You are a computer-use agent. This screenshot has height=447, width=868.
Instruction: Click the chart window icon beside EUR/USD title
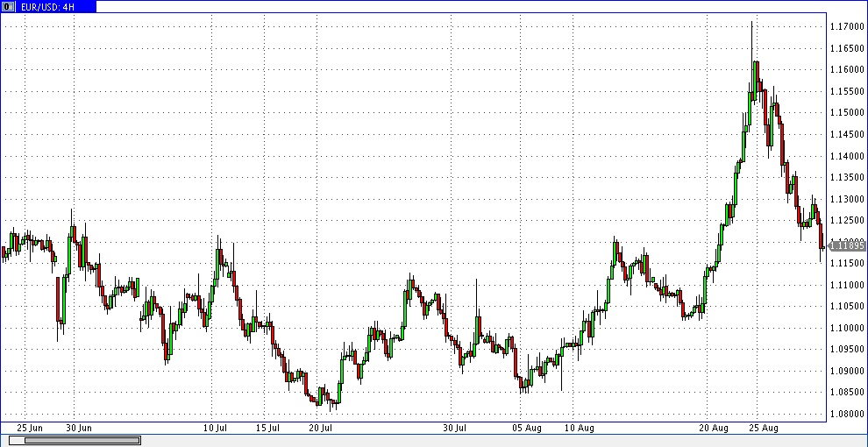(x=7, y=7)
